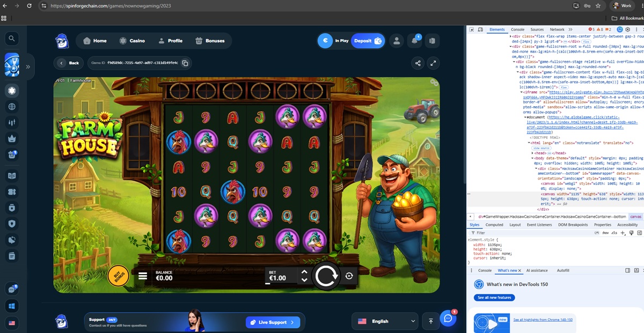This screenshot has width=644, height=333.
Task: Open the game hamburger menu
Action: tap(143, 276)
